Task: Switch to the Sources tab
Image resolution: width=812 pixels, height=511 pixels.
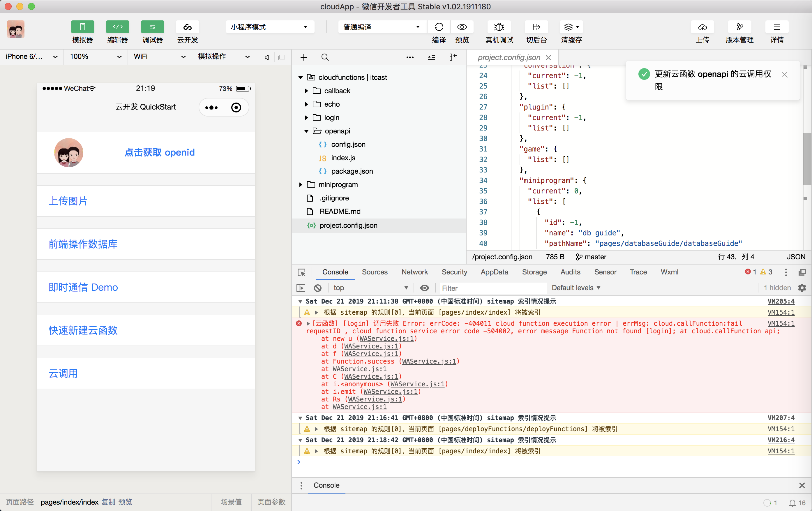Action: coord(375,272)
